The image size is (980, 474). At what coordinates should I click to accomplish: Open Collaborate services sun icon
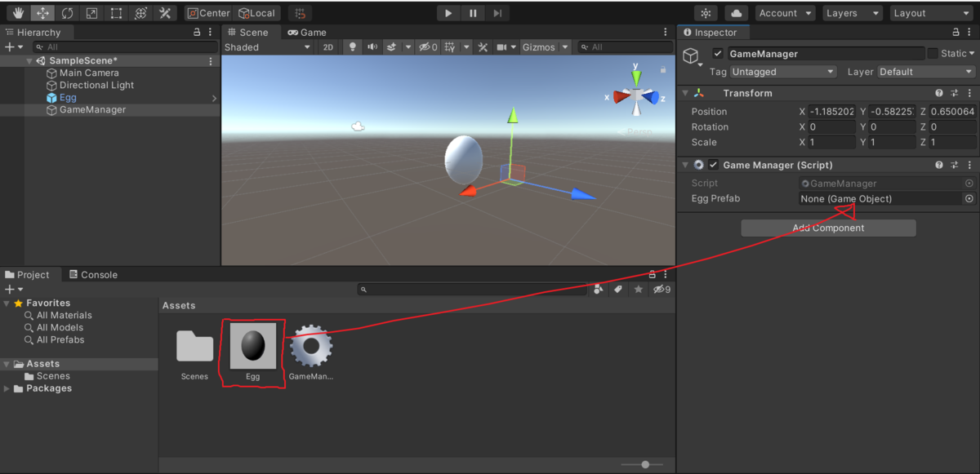point(706,13)
